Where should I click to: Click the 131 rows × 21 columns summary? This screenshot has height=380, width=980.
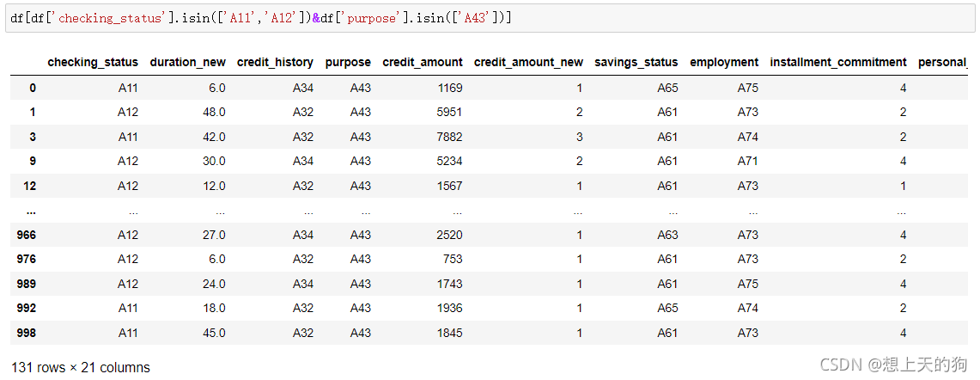coord(81,367)
